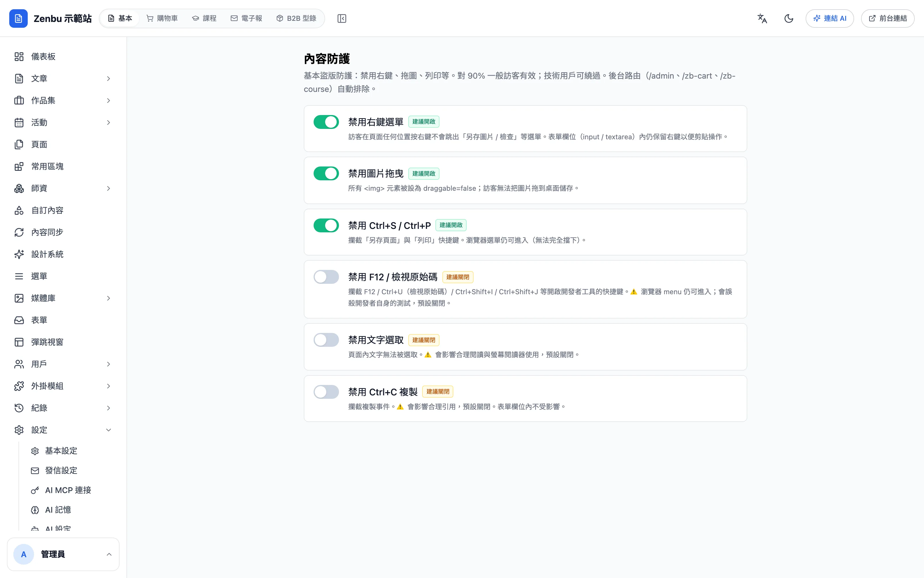Collapse the 設定 section chevron
This screenshot has width=924, height=578.
pos(109,430)
